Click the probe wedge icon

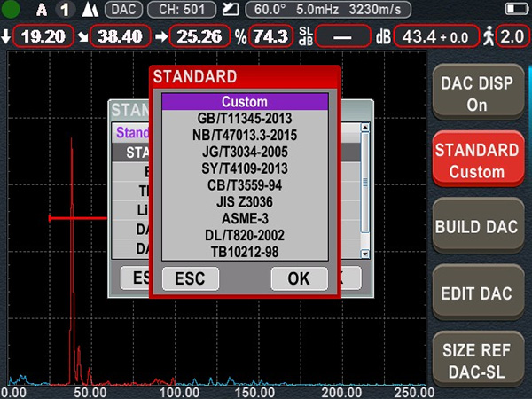[x=231, y=10]
